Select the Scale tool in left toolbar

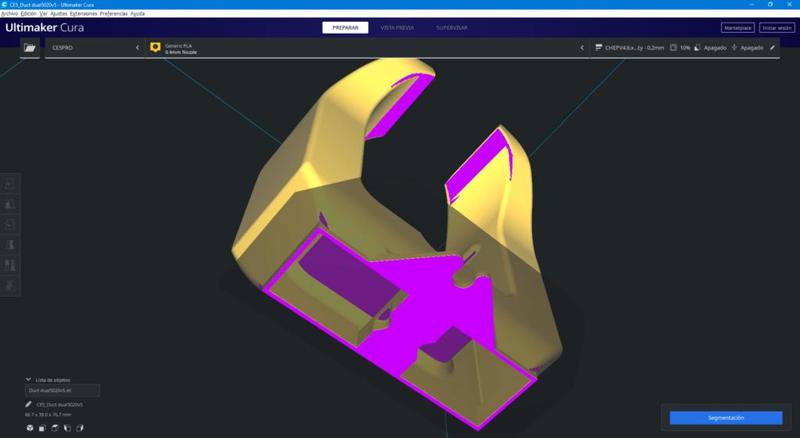click(x=10, y=204)
